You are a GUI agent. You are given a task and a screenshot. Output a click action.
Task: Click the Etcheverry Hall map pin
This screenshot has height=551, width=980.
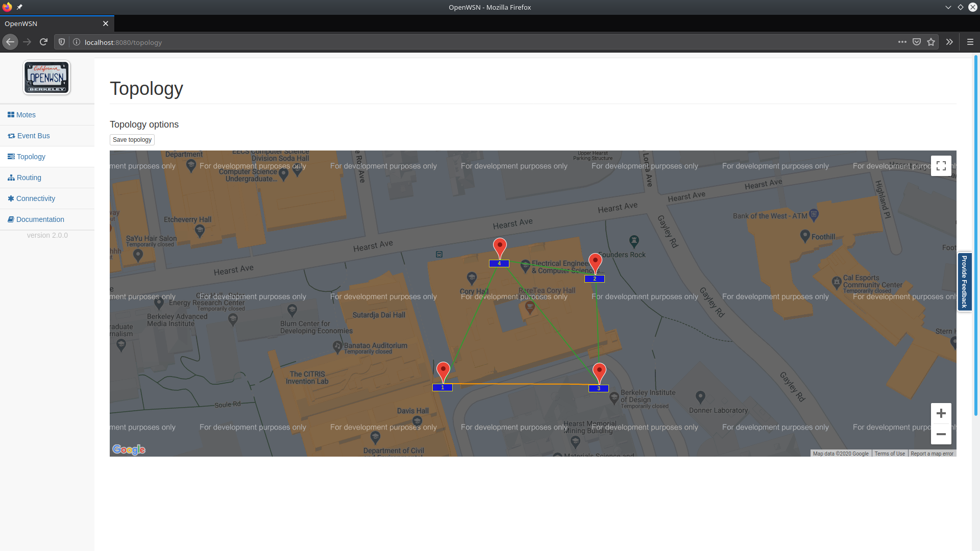pyautogui.click(x=200, y=231)
